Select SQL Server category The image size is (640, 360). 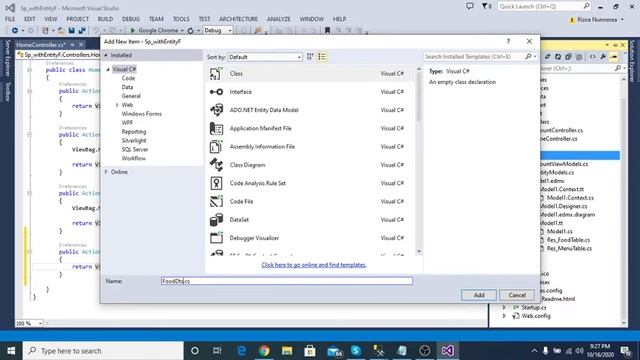135,149
